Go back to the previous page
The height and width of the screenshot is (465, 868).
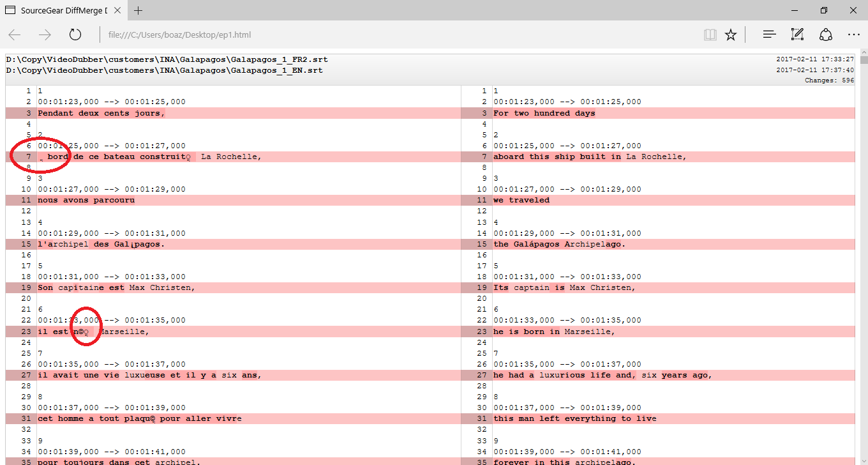click(15, 34)
